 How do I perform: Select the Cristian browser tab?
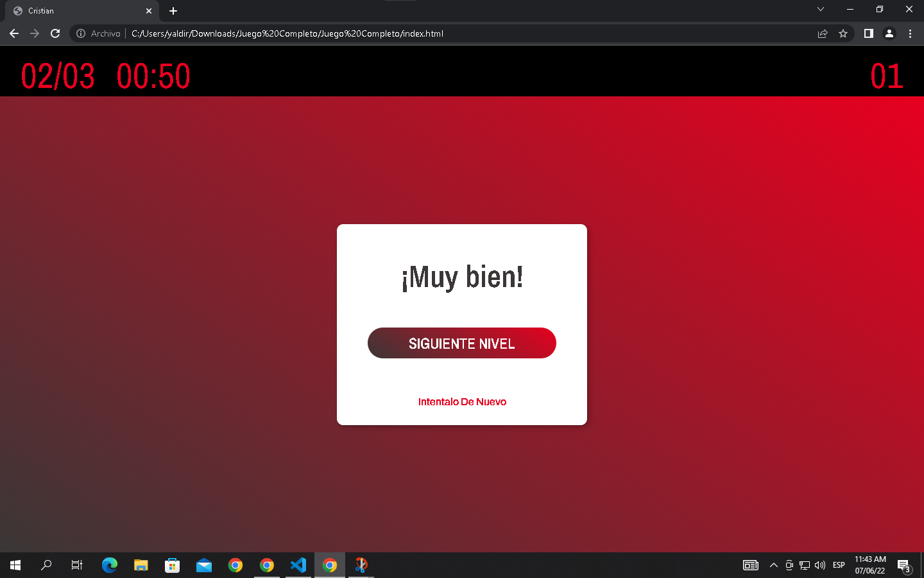point(83,11)
